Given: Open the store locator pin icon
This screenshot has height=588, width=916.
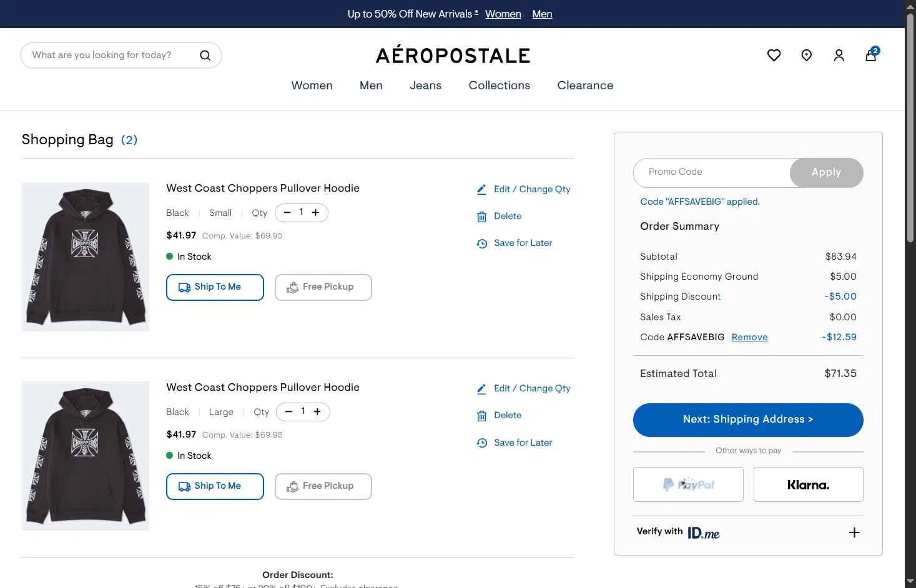Looking at the screenshot, I should [806, 56].
